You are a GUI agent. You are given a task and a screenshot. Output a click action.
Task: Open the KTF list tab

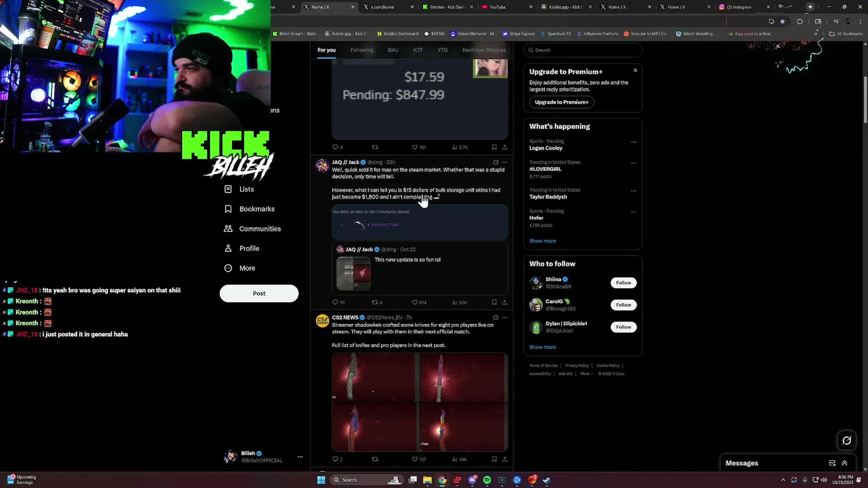pyautogui.click(x=418, y=49)
